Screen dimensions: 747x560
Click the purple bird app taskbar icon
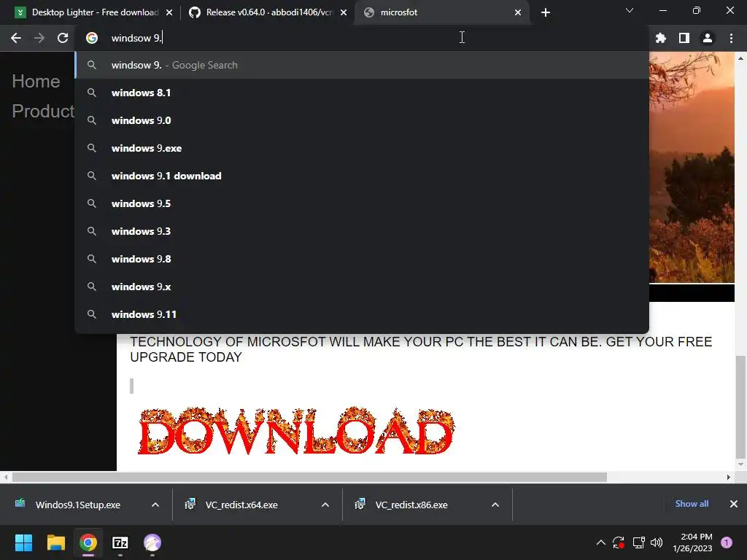click(x=152, y=542)
